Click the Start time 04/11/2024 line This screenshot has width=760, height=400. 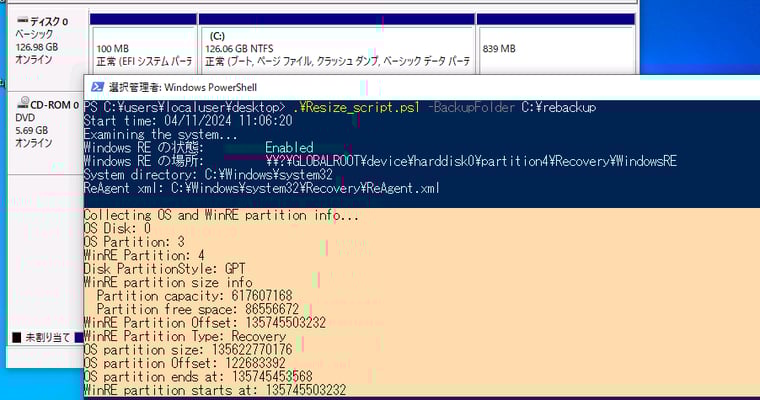[188, 120]
